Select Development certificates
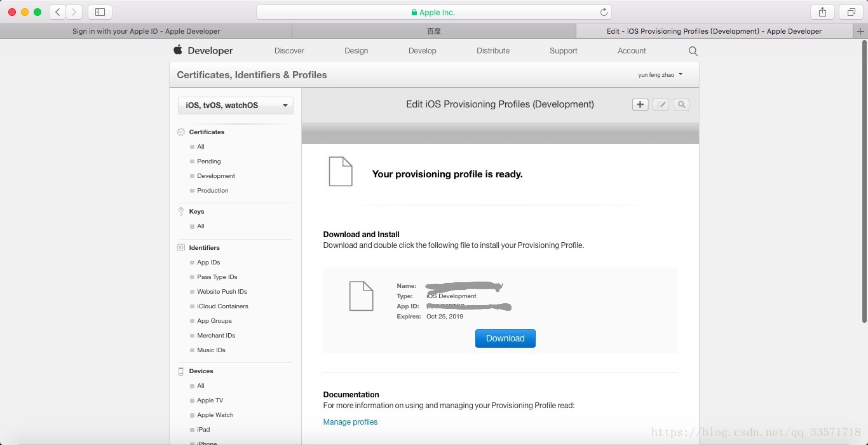Image resolution: width=868 pixels, height=445 pixels. (x=216, y=176)
